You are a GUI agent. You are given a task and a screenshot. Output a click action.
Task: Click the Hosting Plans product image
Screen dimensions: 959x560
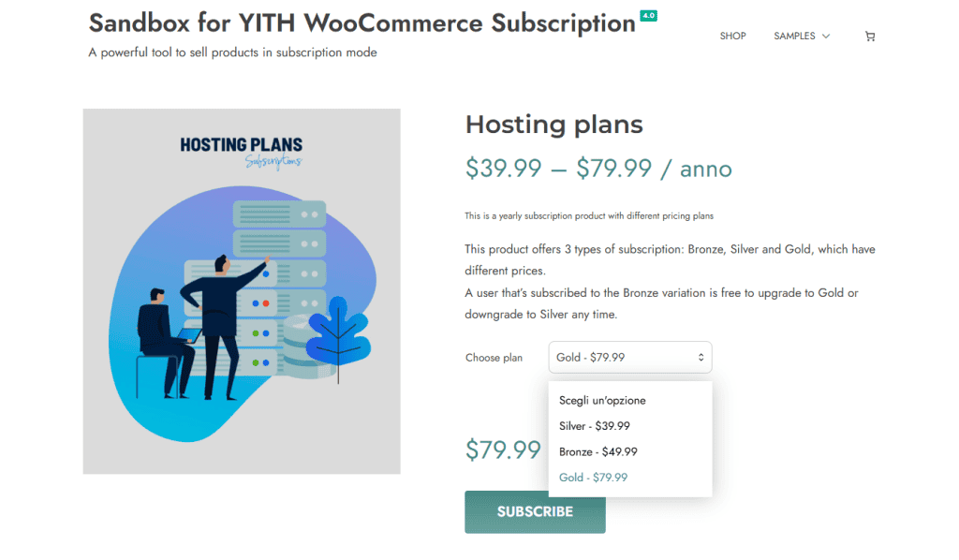[242, 290]
